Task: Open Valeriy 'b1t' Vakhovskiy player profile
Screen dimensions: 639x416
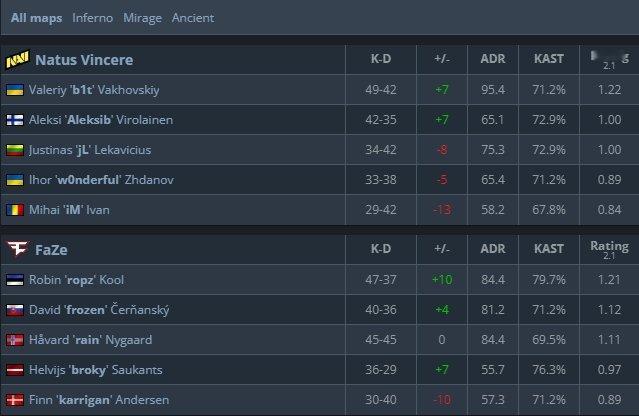Action: [94, 90]
